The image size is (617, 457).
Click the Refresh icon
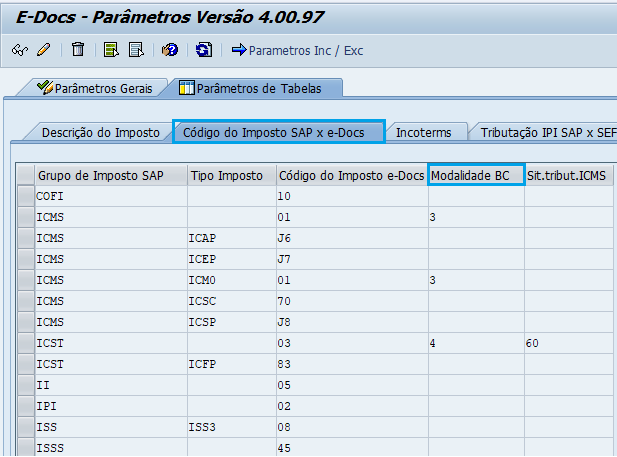coord(204,50)
